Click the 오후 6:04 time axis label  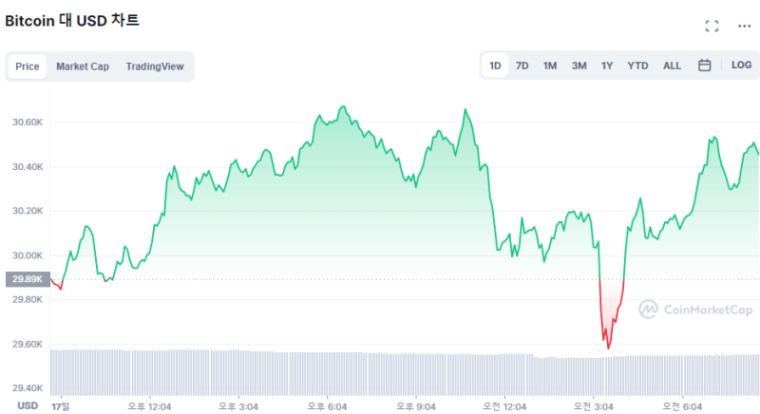coord(327,405)
